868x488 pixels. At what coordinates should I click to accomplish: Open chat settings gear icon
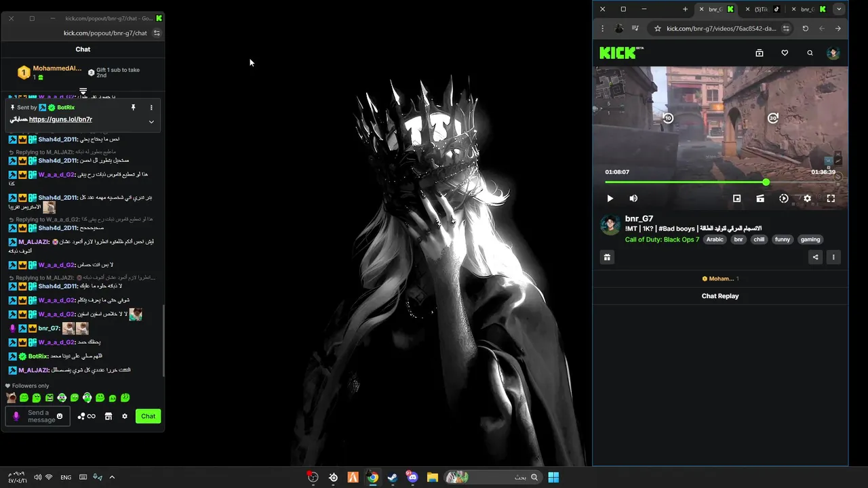point(125,416)
